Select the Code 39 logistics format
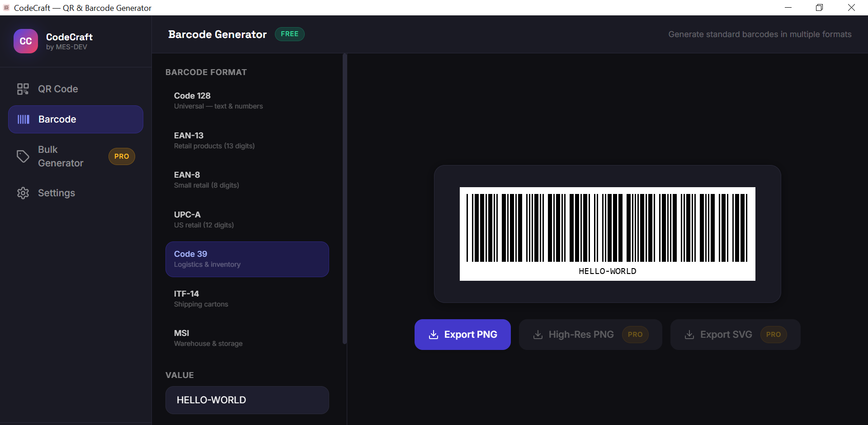Viewport: 868px width, 425px height. (x=247, y=259)
